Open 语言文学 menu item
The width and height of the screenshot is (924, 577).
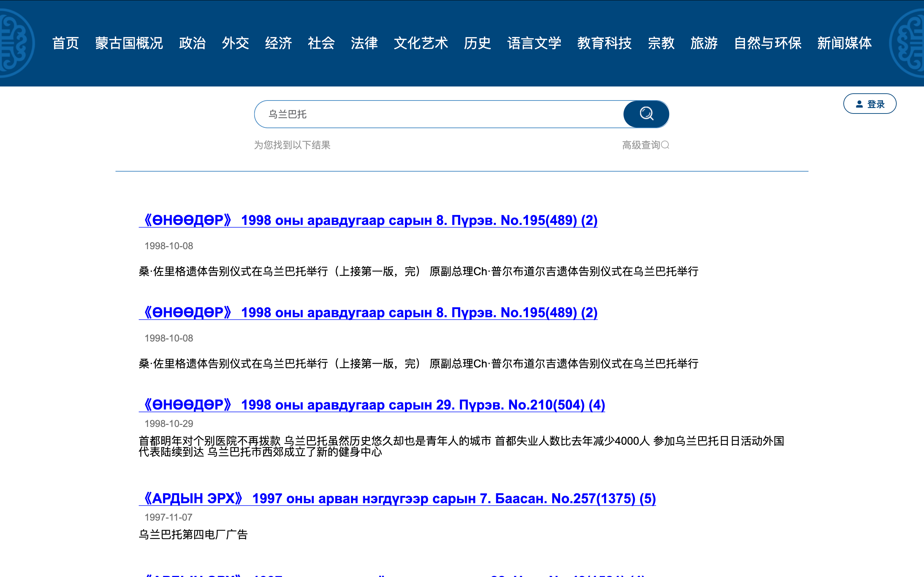point(534,43)
